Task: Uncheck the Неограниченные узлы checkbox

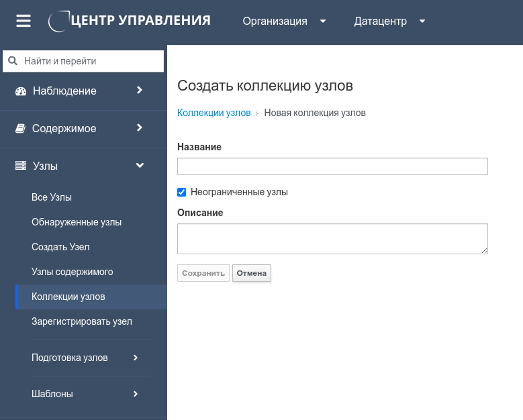Action: (x=181, y=192)
